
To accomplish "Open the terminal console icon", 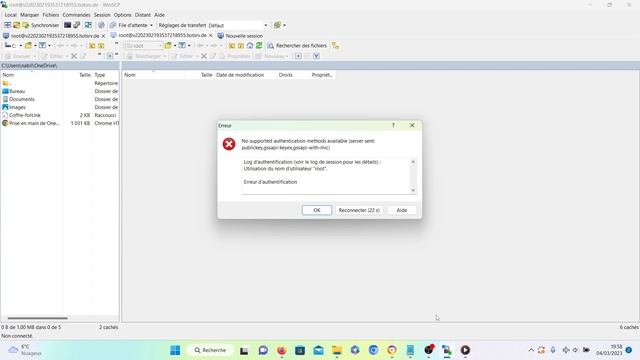I will [68, 25].
